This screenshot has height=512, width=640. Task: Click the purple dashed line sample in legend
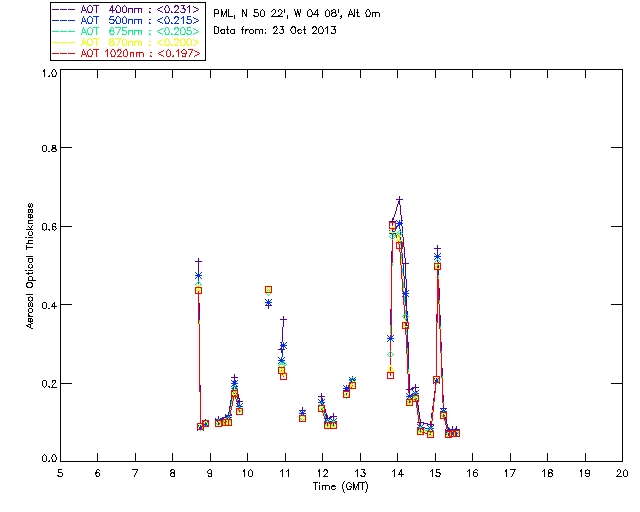(x=64, y=9)
